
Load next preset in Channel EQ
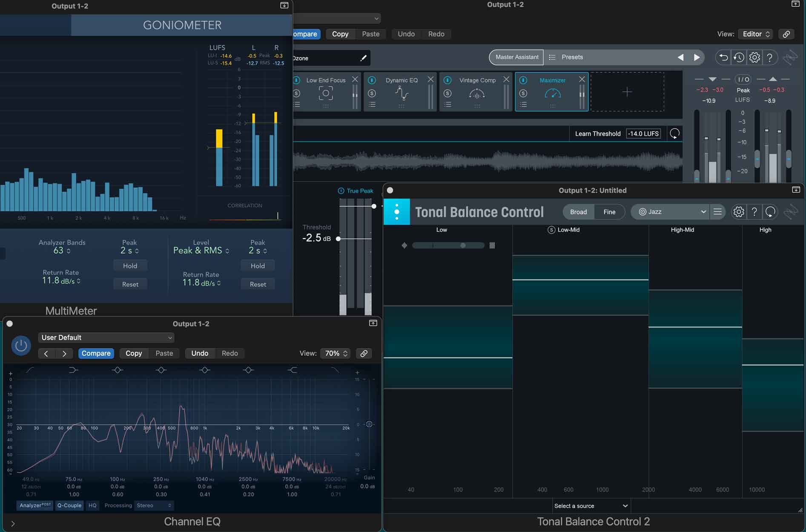click(64, 353)
